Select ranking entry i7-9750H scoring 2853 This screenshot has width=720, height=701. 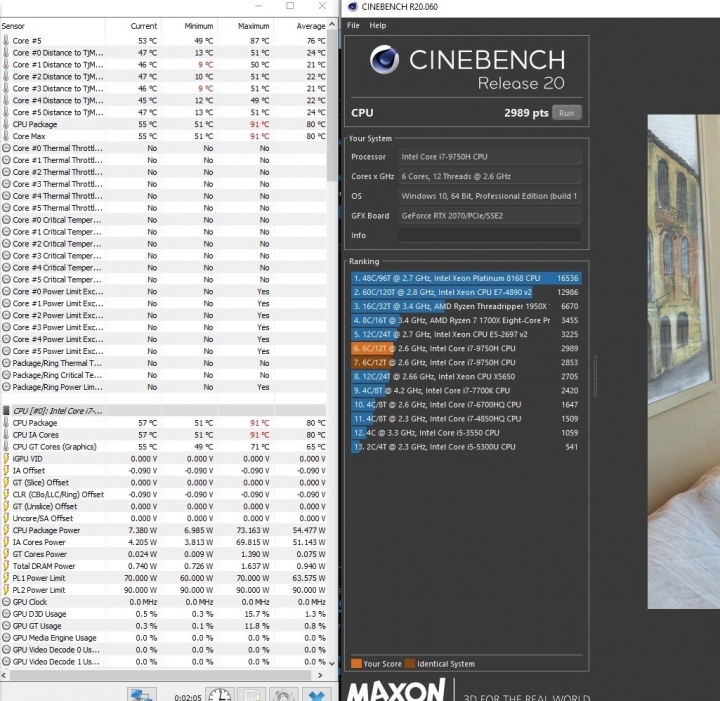466,363
